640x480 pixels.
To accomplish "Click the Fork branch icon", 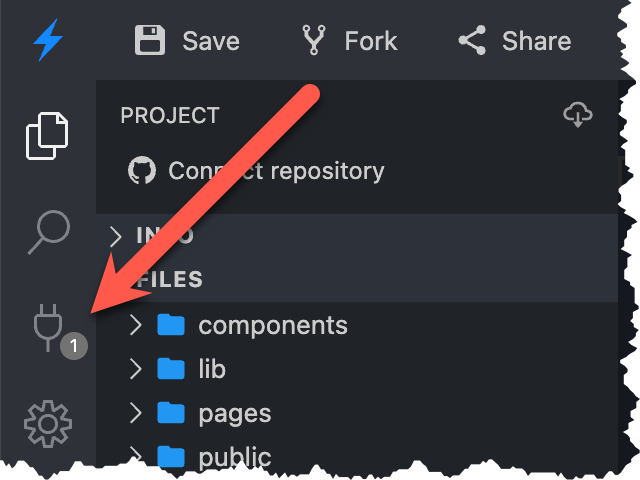I will (314, 41).
